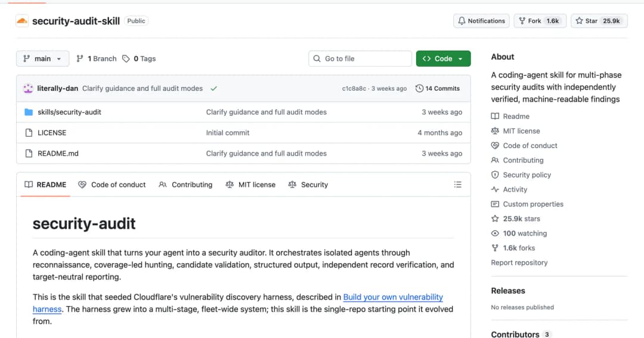The image size is (644, 338).
Task: Click the fork icon beside 1.6k forks
Action: click(x=495, y=248)
